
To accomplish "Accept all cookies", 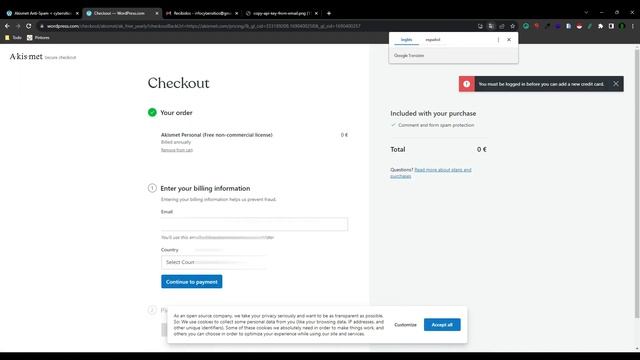I will tap(442, 324).
